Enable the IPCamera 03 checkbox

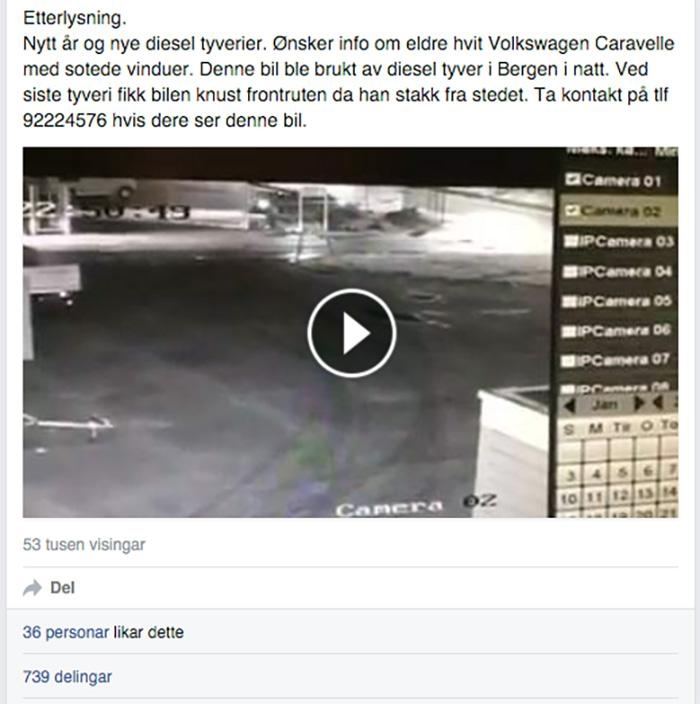[x=570, y=242]
